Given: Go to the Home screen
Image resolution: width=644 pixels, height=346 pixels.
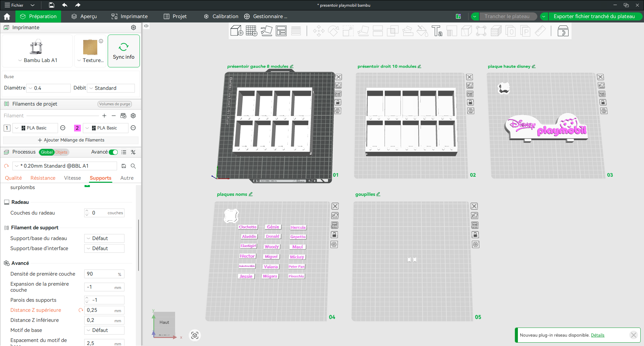Looking at the screenshot, I should pyautogui.click(x=7, y=16).
